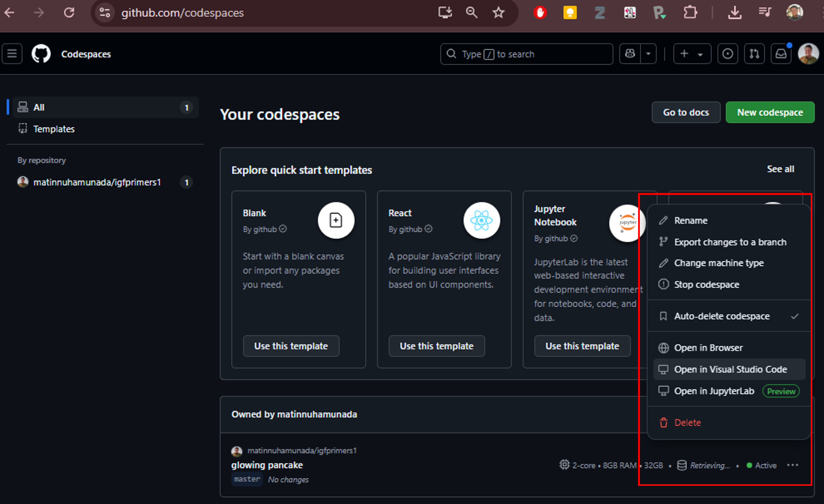Select the Templates sidebar item
Viewport: 824px width, 504px height.
coord(54,129)
